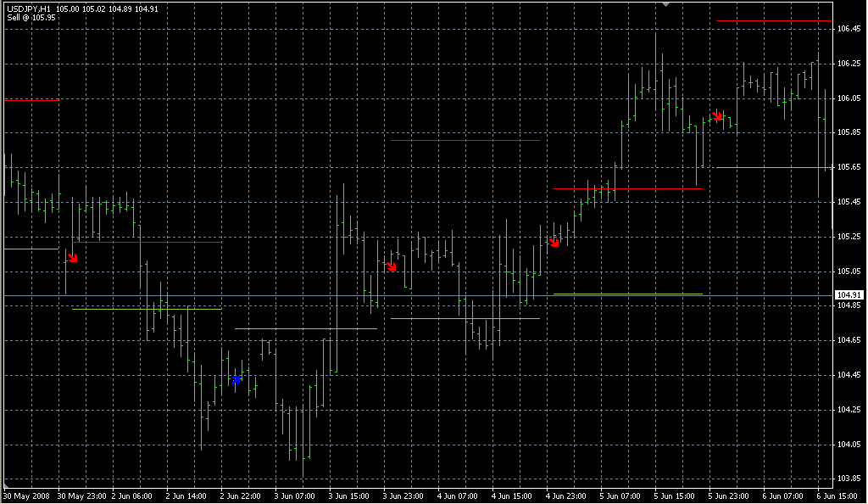Image resolution: width=868 pixels, height=504 pixels.
Task: Select the yellow-green line right of 4 Jun 23:00
Action: 627,294
